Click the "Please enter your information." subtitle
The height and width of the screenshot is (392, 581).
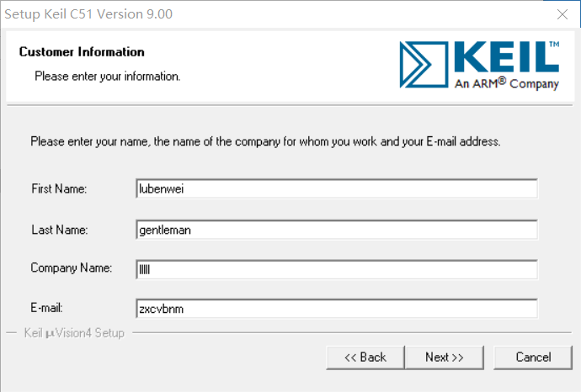[107, 76]
